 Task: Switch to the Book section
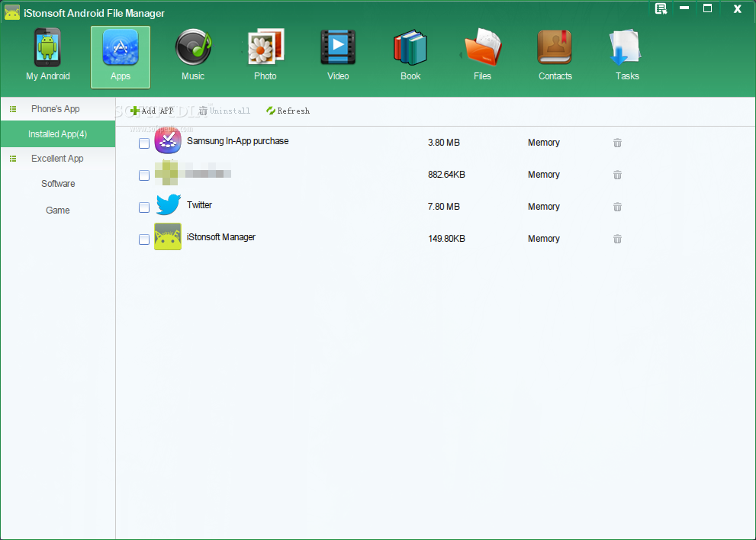pyautogui.click(x=410, y=55)
